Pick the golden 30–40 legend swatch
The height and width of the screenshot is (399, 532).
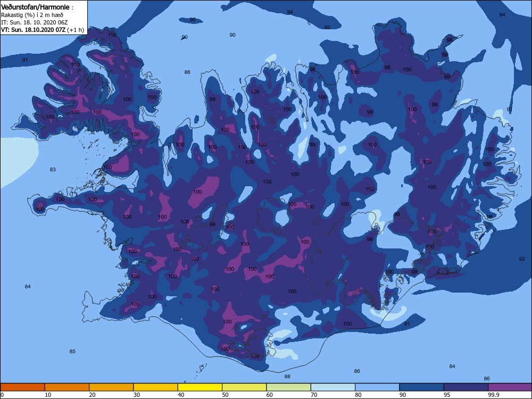[156, 387]
